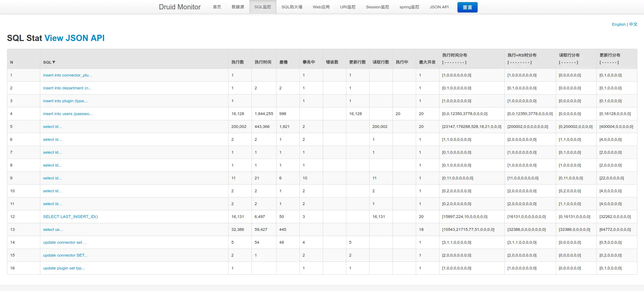Sort by 执行数 column header

pos(238,62)
